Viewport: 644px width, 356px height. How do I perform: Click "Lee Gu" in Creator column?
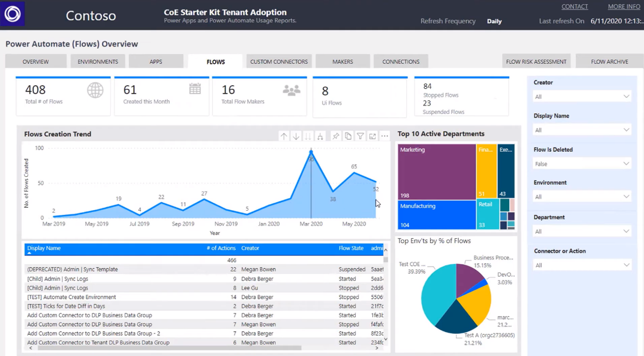point(249,288)
